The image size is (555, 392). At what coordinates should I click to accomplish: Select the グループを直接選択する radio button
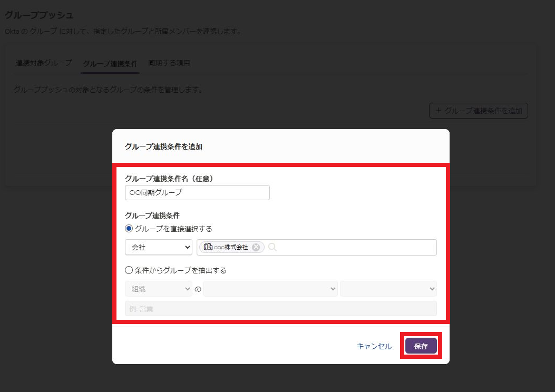(129, 229)
